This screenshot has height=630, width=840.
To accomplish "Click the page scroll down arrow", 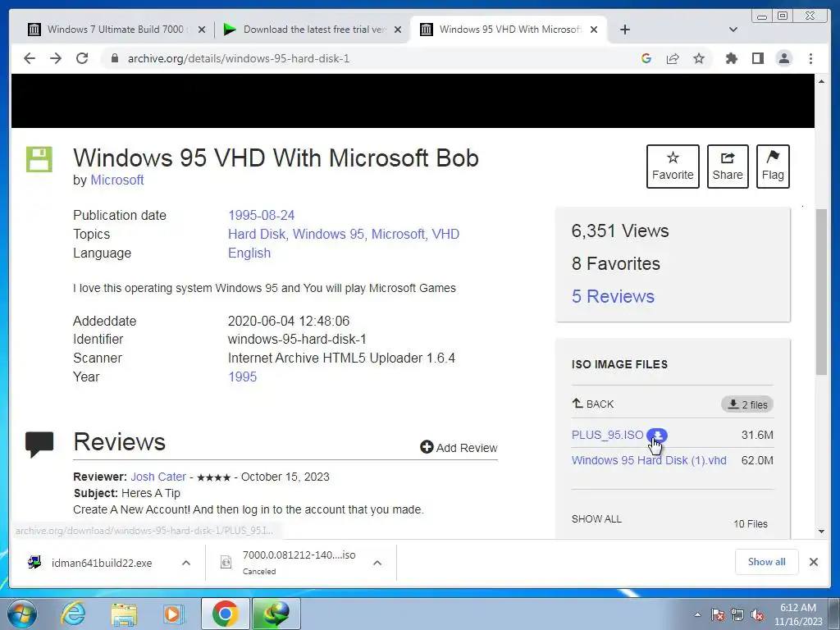I will point(821,532).
